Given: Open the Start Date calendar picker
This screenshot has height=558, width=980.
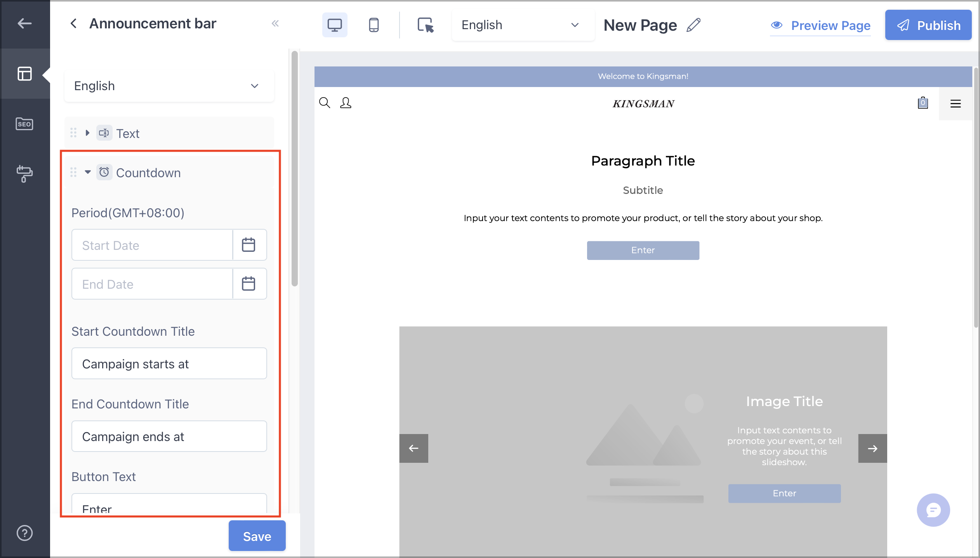Looking at the screenshot, I should [x=248, y=245].
